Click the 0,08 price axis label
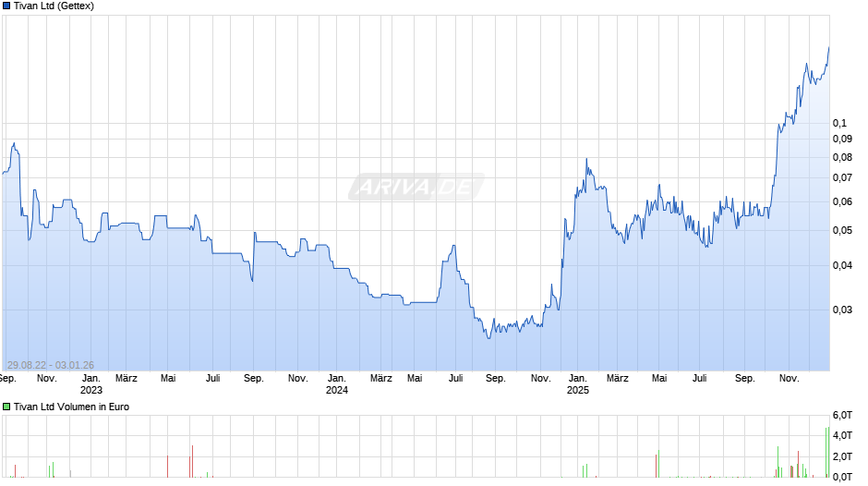Screen dimensions: 868x486 pos(842,157)
